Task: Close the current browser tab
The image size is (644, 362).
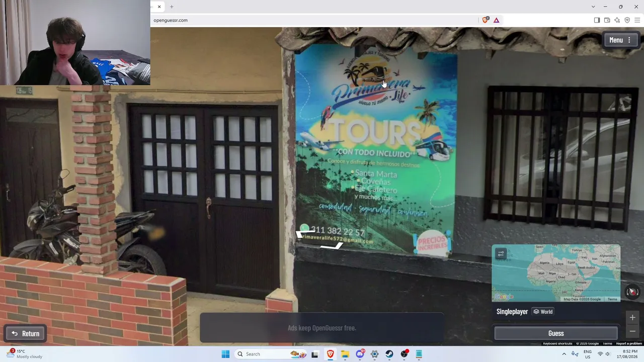Action: click(159, 7)
